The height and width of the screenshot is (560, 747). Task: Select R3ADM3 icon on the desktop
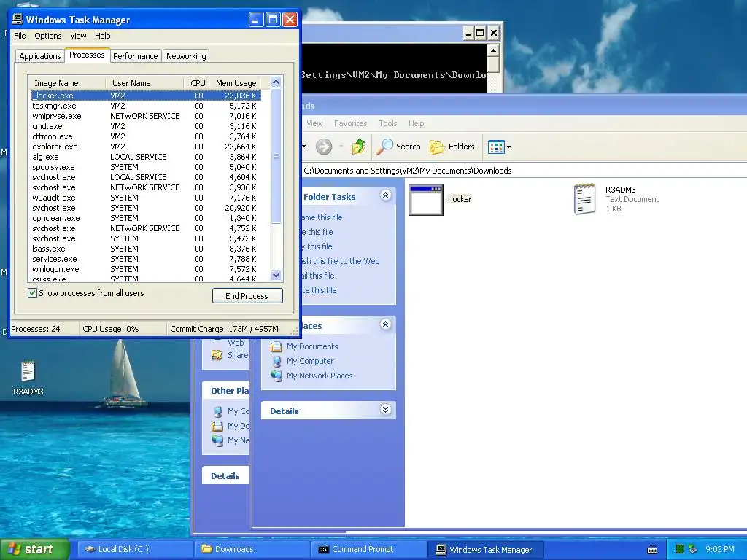coord(28,378)
